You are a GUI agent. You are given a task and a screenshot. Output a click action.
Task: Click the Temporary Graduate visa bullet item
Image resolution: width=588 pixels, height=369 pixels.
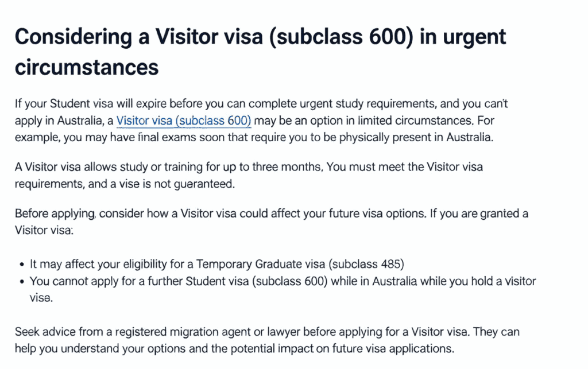(216, 264)
